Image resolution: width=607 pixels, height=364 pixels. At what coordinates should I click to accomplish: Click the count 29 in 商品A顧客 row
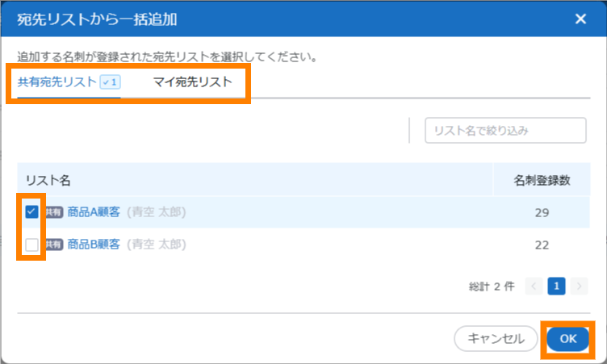[542, 212]
